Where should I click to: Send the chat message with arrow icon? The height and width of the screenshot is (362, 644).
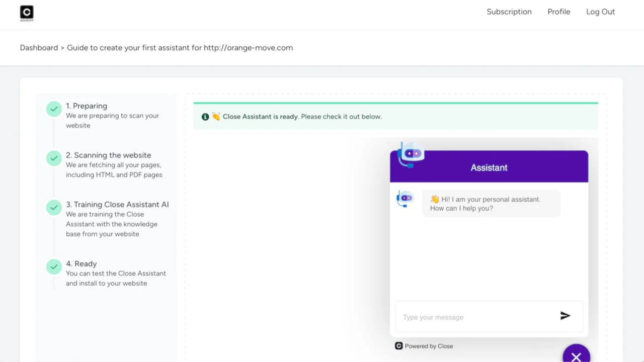click(x=566, y=316)
